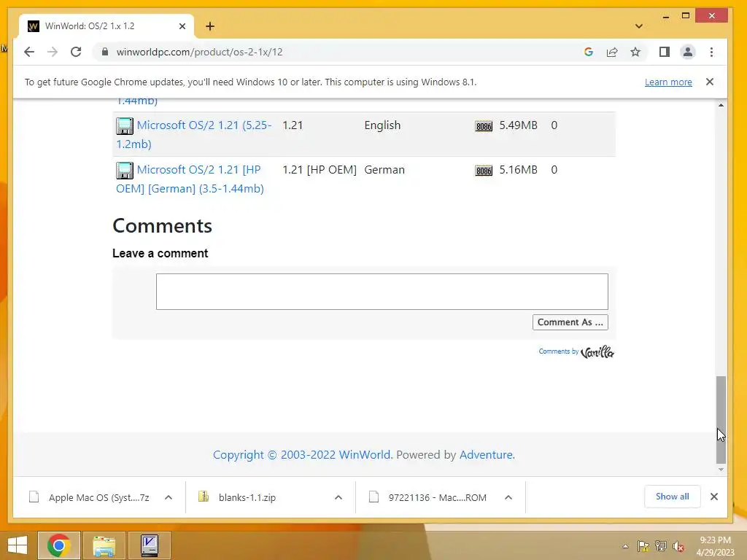Click the address bar URL
Screen dimensions: 747x560
point(200,52)
